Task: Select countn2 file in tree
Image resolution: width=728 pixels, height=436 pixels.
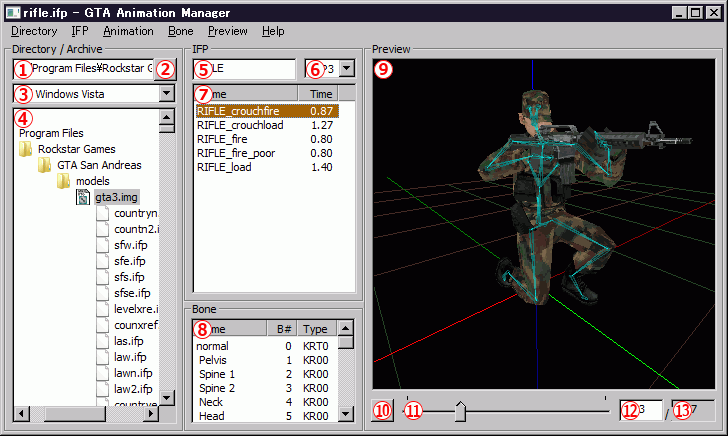Action: point(136,229)
